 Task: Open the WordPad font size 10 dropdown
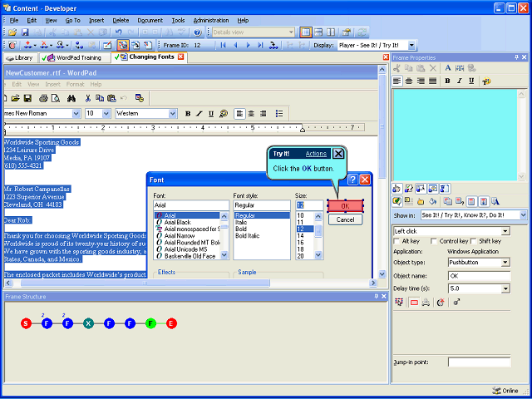pyautogui.click(x=106, y=114)
